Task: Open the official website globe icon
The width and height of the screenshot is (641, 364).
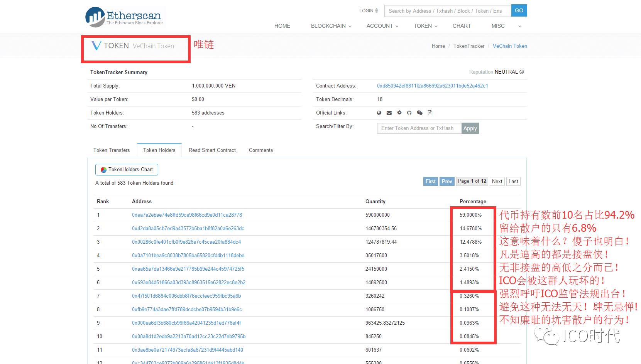Action: [x=379, y=113]
